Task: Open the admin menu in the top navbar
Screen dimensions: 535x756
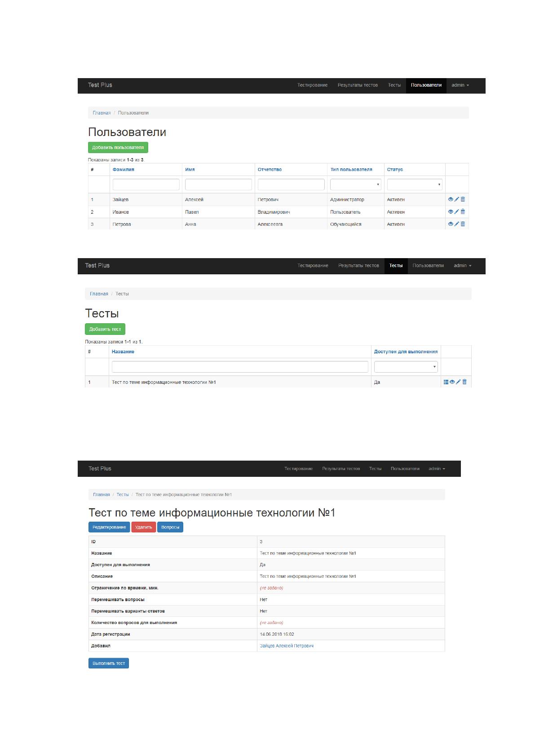Action: point(460,85)
